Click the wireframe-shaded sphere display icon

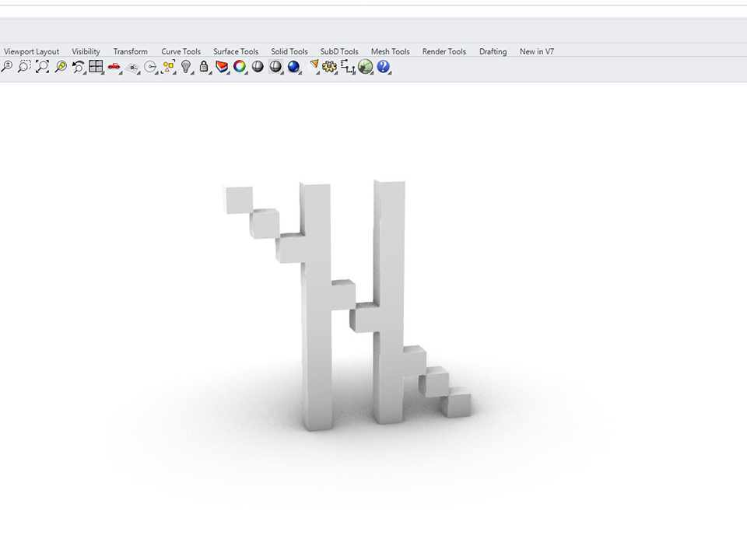click(275, 67)
